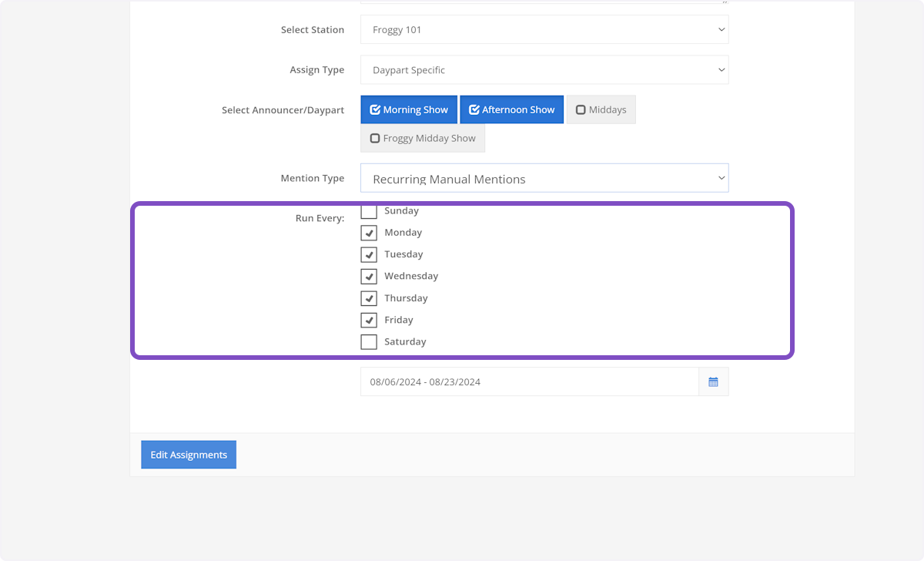Click the Sunday label text
Viewport: 924px width, 561px height.
[401, 211]
